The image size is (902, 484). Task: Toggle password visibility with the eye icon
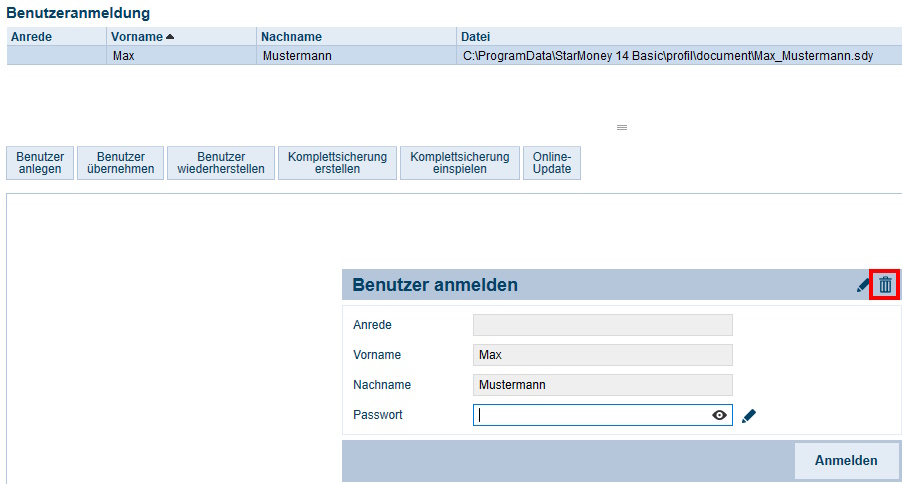pyautogui.click(x=719, y=415)
